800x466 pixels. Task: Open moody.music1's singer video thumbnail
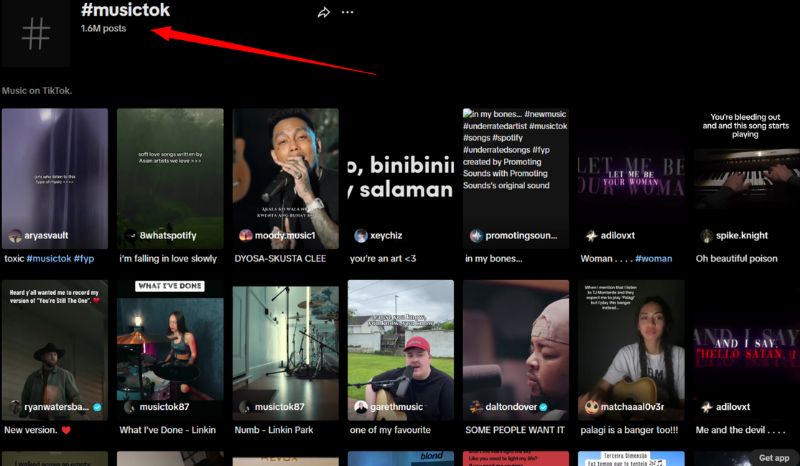(x=286, y=178)
